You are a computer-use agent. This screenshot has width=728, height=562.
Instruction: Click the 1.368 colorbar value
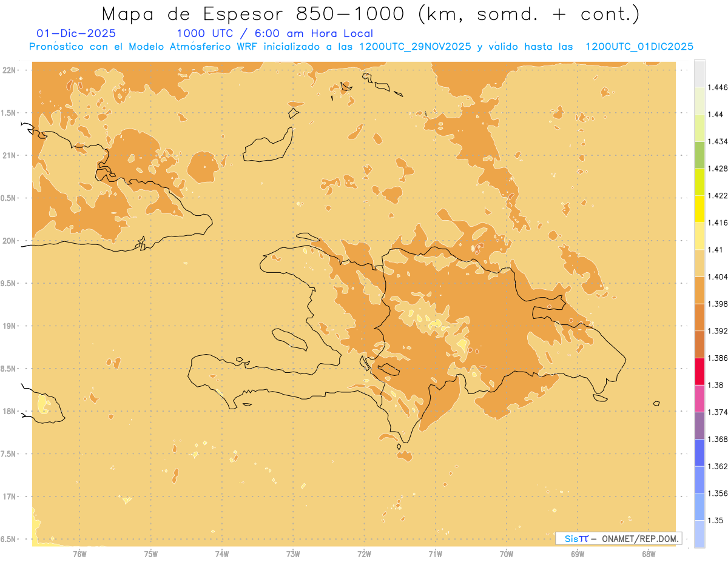(718, 439)
